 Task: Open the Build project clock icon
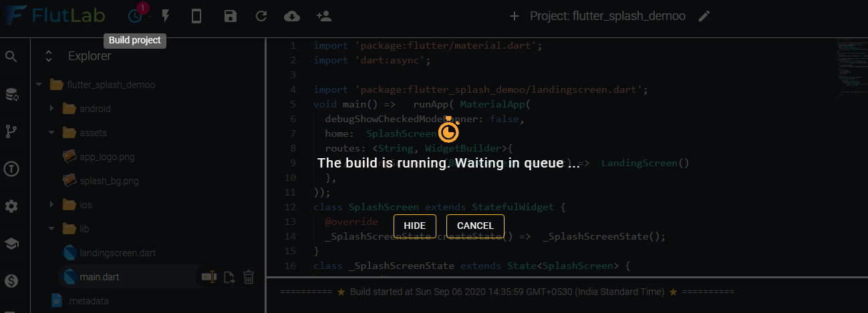click(136, 16)
